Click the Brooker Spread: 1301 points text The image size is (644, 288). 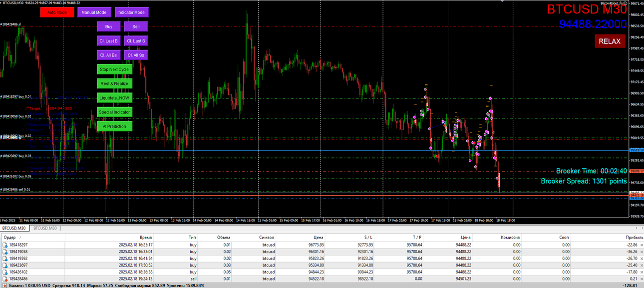click(x=584, y=181)
